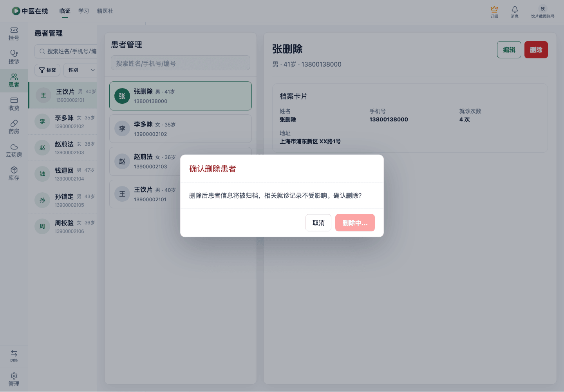Screen dimensions: 564x392
Task: Click the 中医在线 logo
Action: [x=30, y=11]
